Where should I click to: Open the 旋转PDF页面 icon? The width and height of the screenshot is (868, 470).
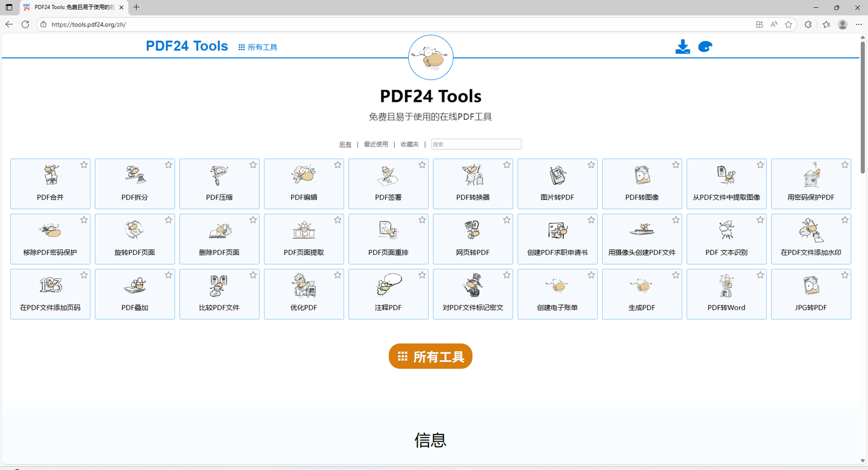click(x=135, y=230)
